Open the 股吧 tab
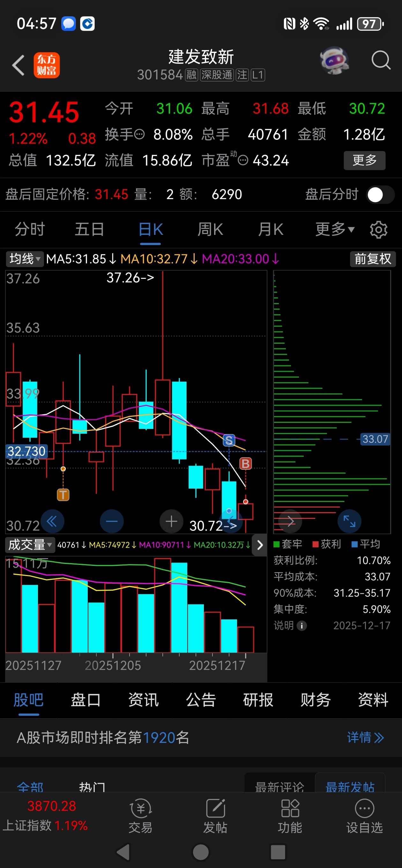Image resolution: width=402 pixels, height=868 pixels. click(28, 700)
